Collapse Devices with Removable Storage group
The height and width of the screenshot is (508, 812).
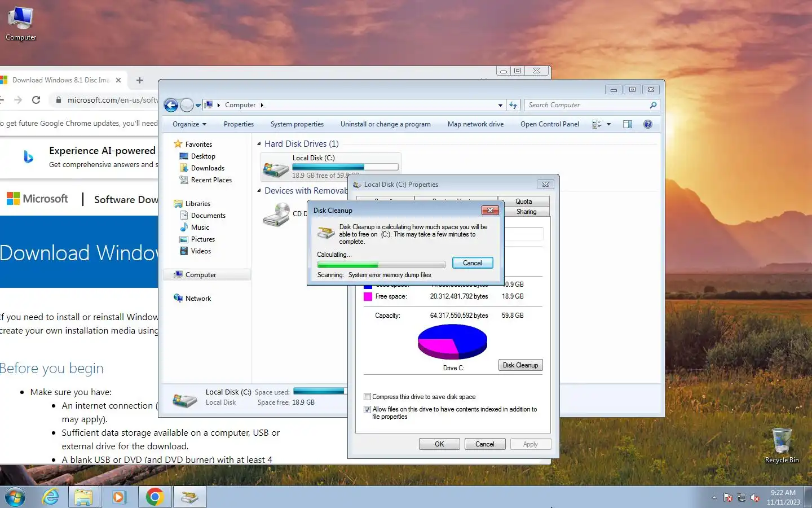[259, 191]
